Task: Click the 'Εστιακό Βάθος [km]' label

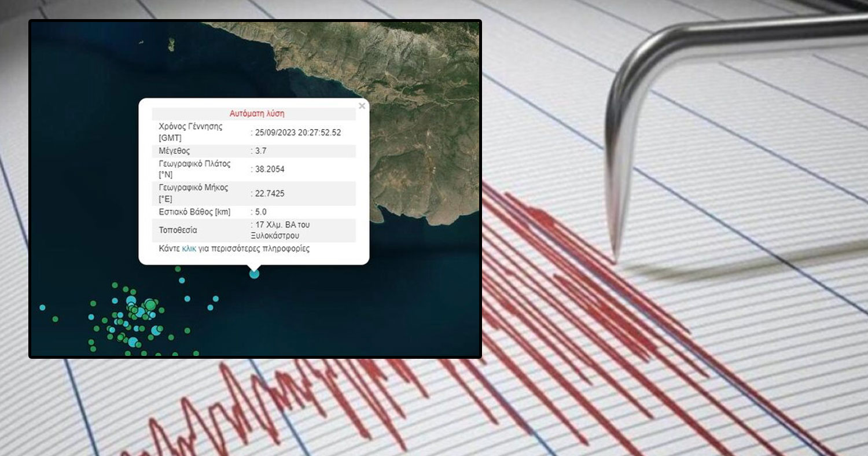Action: [x=194, y=212]
